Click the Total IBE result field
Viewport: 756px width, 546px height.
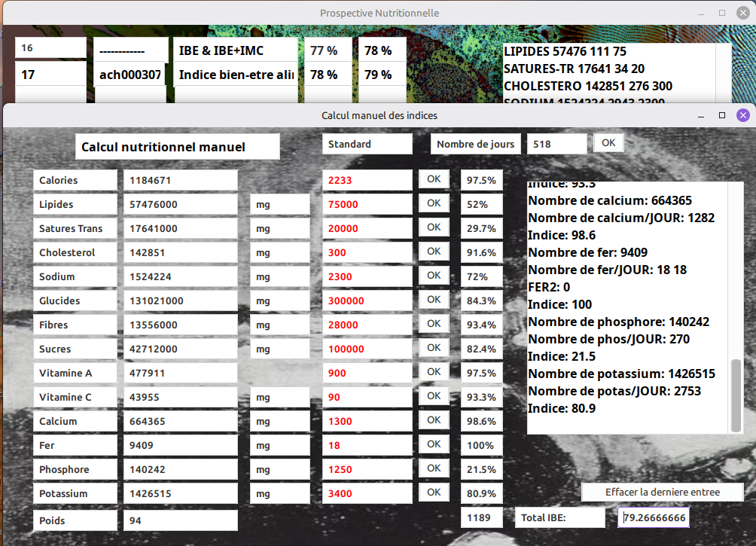[x=654, y=517]
